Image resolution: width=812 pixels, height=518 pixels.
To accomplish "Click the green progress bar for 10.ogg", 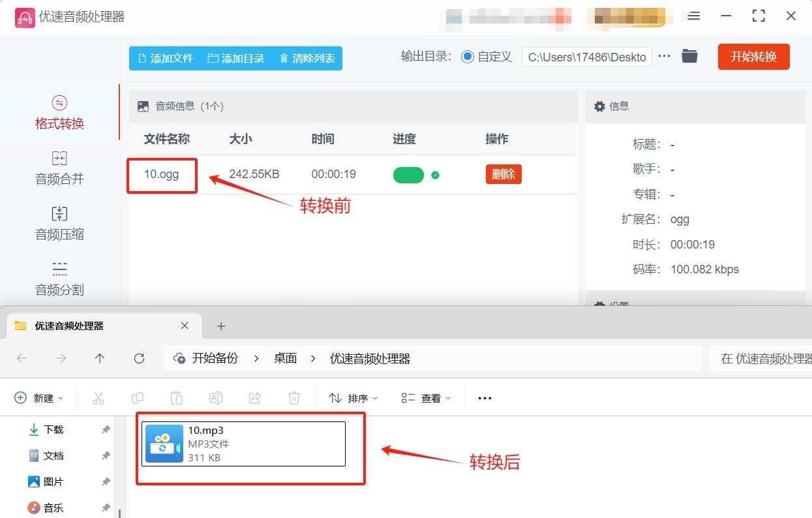I will pyautogui.click(x=408, y=175).
